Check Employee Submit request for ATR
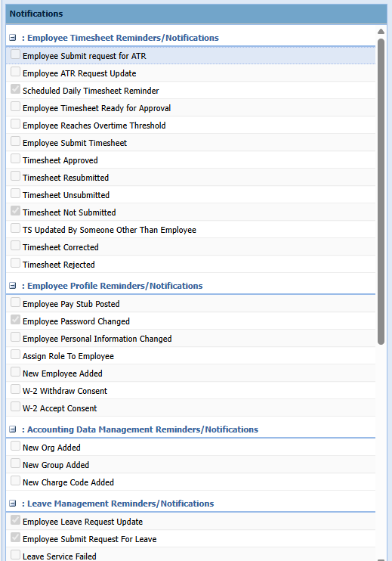392x561 pixels. (x=15, y=54)
